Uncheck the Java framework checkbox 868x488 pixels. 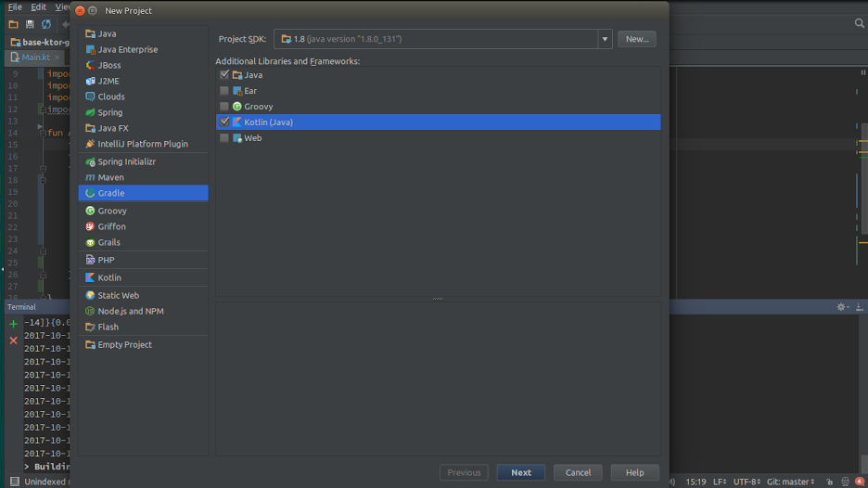tap(224, 75)
